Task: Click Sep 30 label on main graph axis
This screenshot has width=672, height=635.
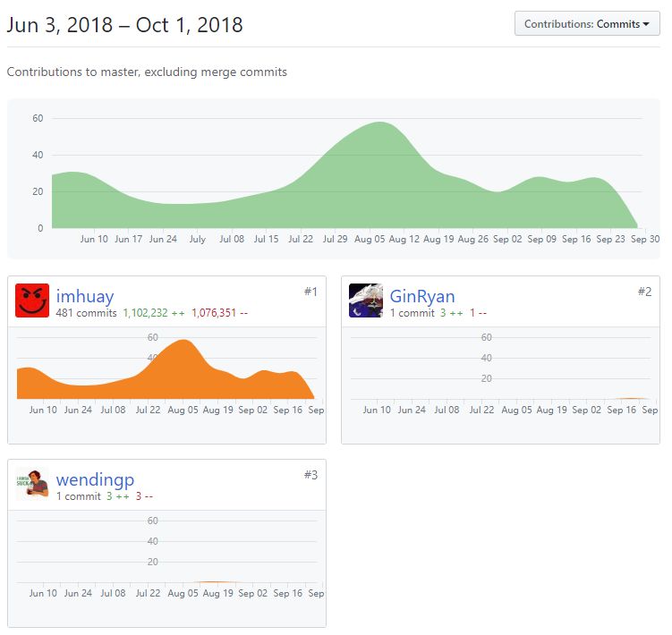Action: (645, 239)
